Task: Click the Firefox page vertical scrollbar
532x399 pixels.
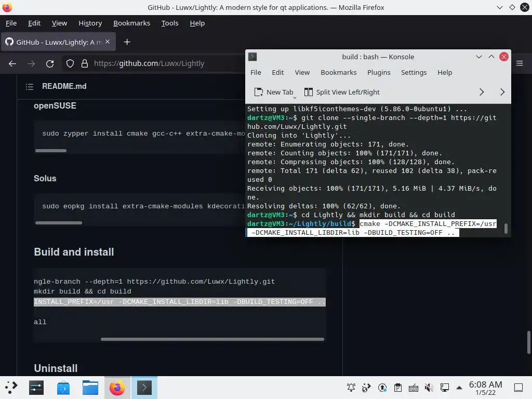Action: 528,342
